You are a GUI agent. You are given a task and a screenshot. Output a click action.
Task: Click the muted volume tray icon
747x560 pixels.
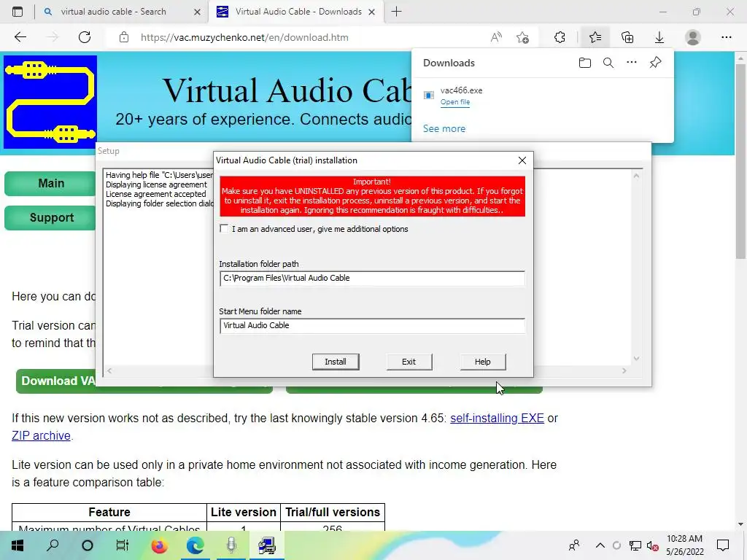pos(652,545)
